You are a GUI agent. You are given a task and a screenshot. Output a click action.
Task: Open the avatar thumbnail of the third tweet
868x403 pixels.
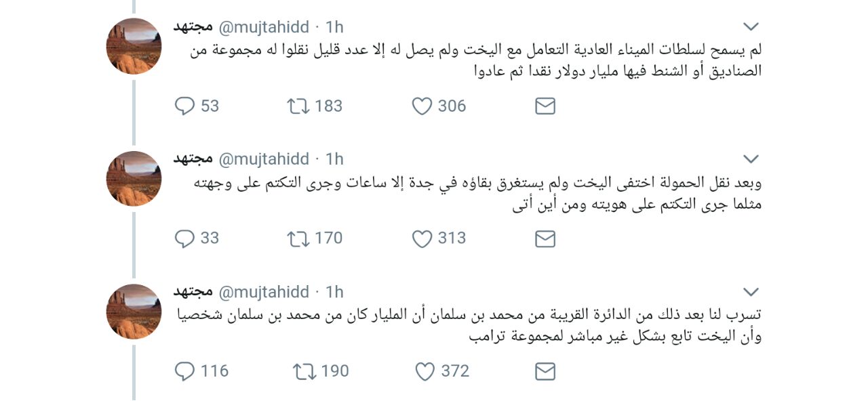(134, 312)
